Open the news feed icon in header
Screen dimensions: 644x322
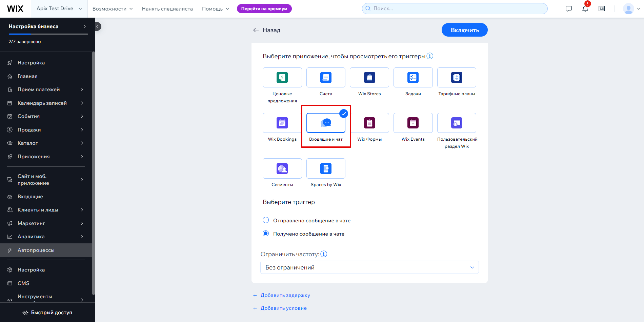pyautogui.click(x=602, y=9)
